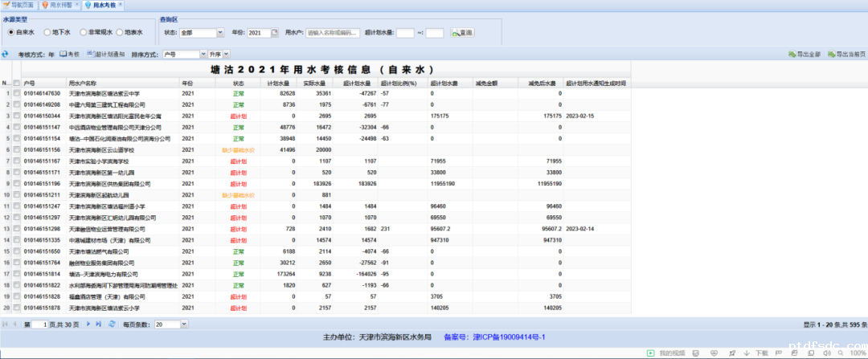868x359 pixels.
Task: Click 户号 column header
Action: tap(44, 83)
